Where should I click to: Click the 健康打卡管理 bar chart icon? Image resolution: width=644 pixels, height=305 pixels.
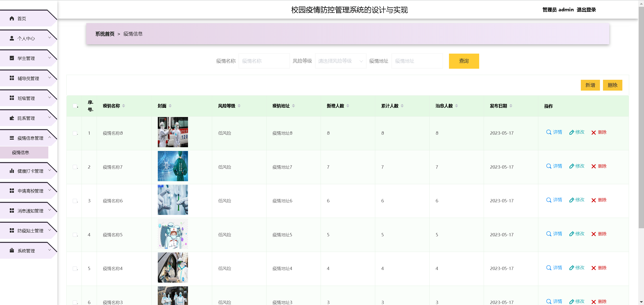tap(12, 171)
